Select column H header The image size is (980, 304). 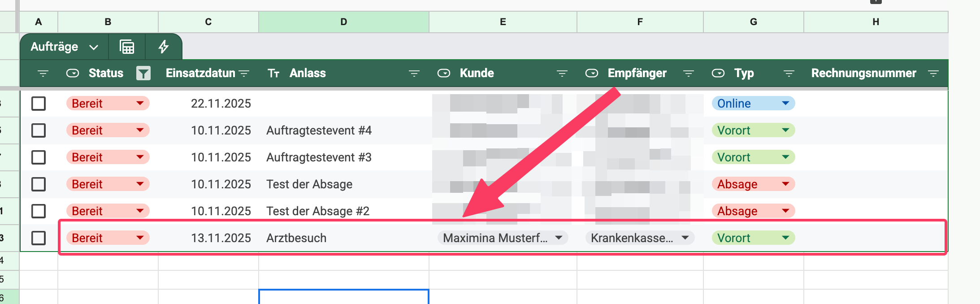(x=876, y=22)
